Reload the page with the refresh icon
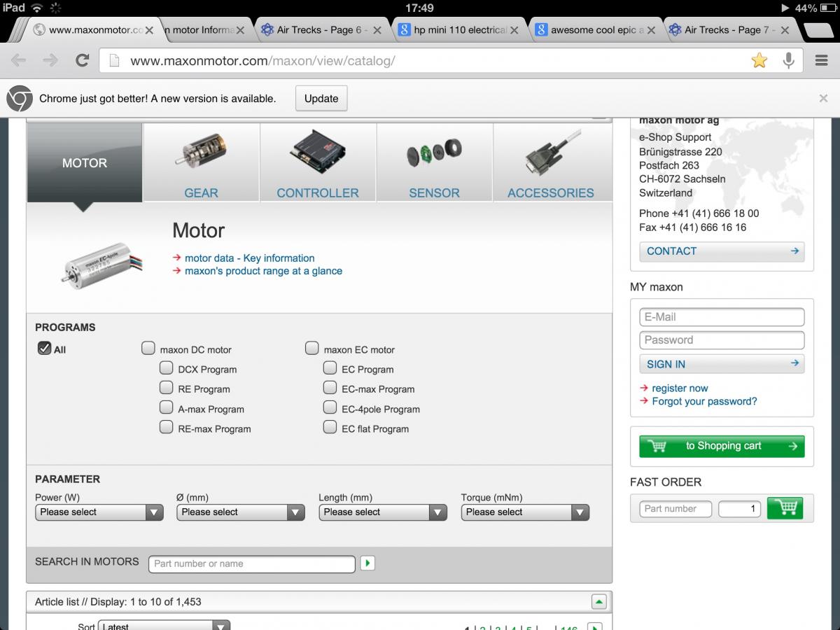The image size is (840, 630). (82, 61)
